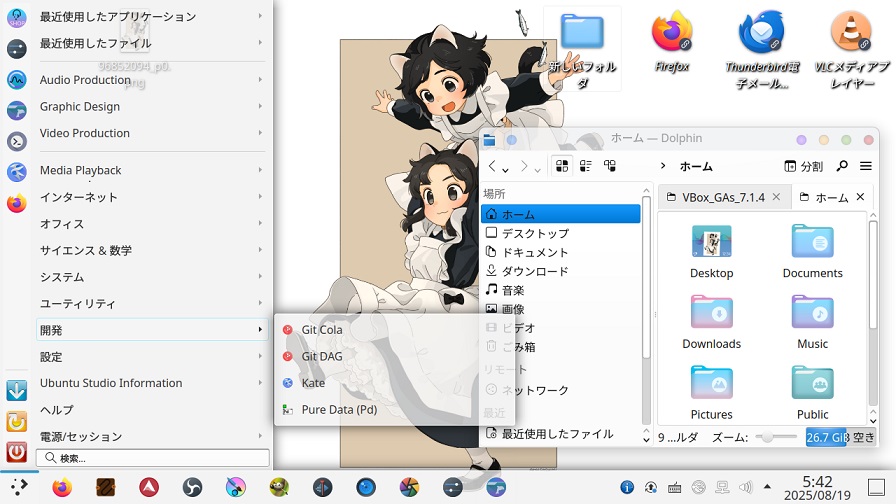The height and width of the screenshot is (504, 896).
Task: Expand the Audio Production submenu
Action: (151, 80)
